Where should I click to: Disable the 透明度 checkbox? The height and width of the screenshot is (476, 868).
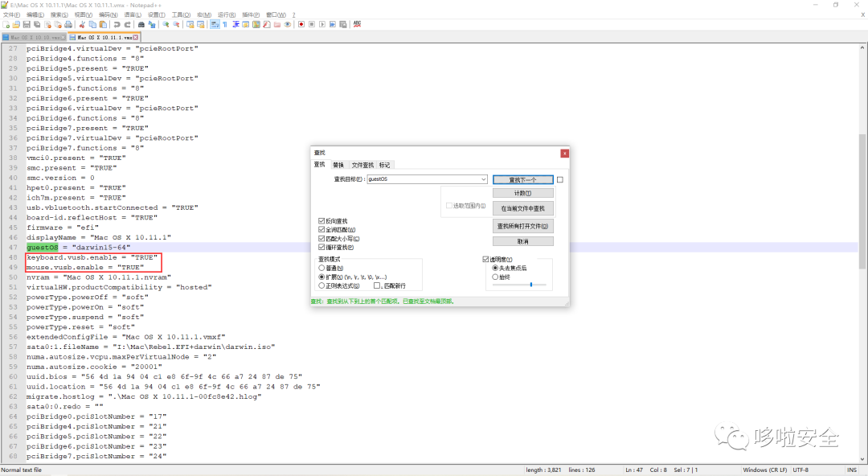point(486,259)
